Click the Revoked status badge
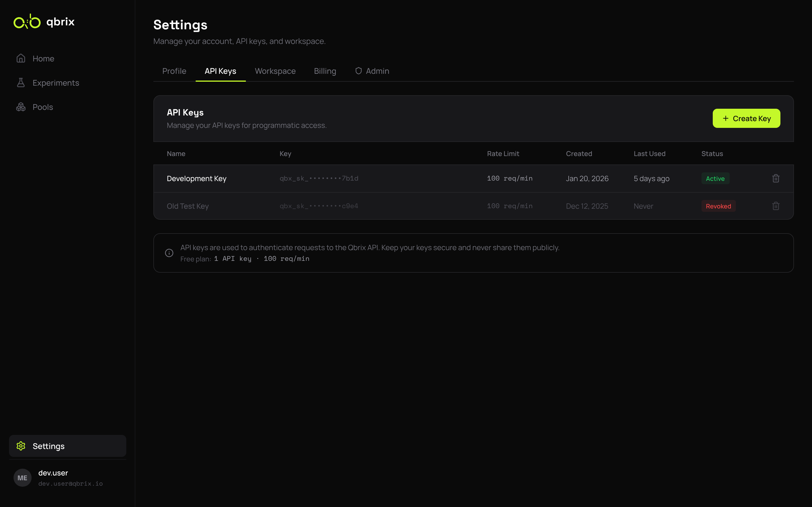Screen dimensions: 812x507 pyautogui.click(x=718, y=206)
